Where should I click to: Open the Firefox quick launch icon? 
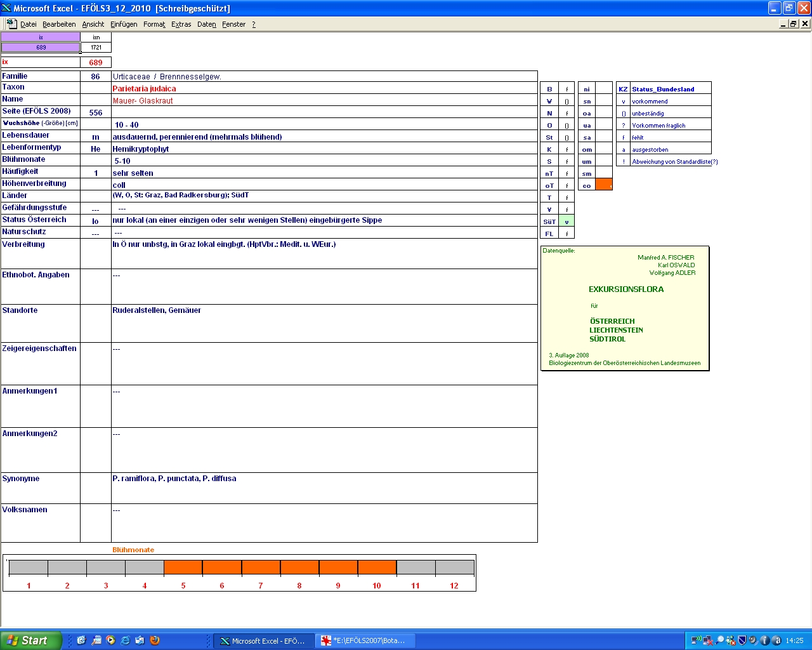(155, 640)
